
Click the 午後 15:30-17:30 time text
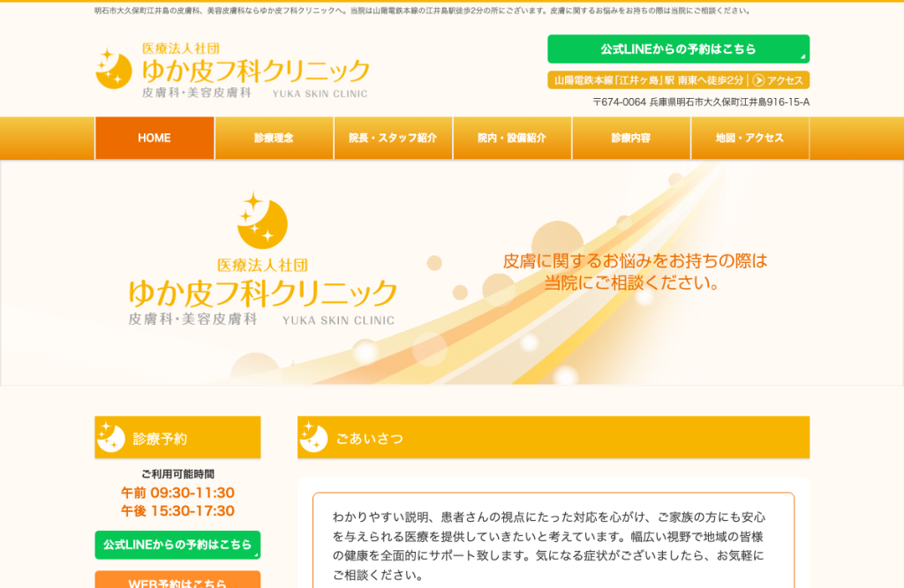(177, 511)
